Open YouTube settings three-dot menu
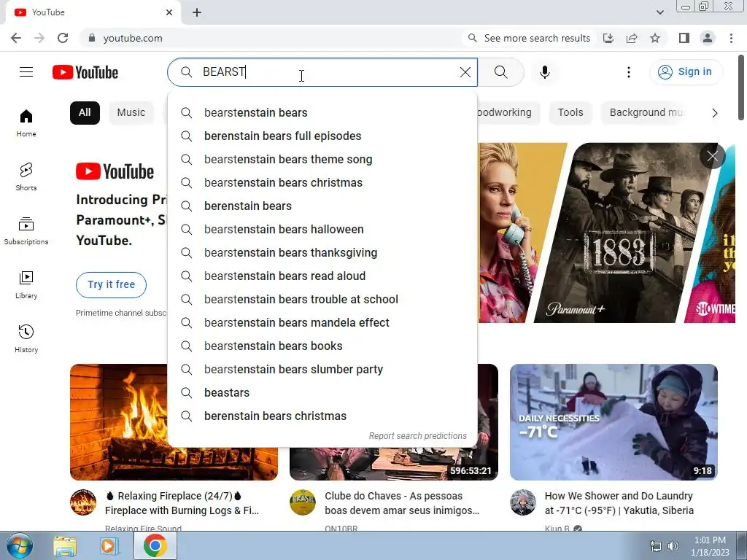 (628, 72)
